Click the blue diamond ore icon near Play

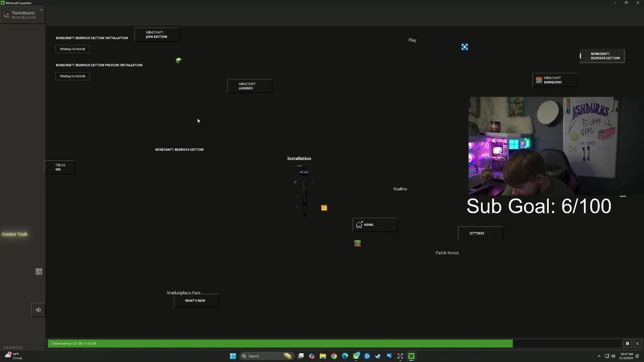click(464, 47)
